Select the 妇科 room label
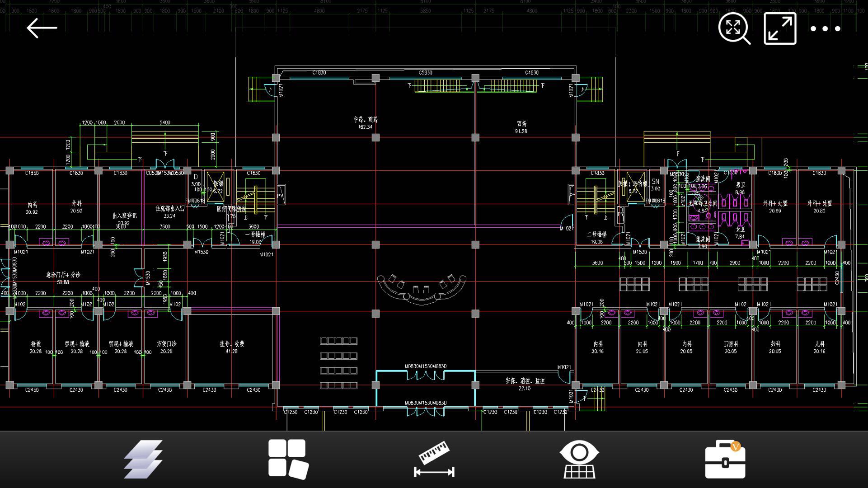This screenshot has width=868, height=488. pyautogui.click(x=775, y=344)
